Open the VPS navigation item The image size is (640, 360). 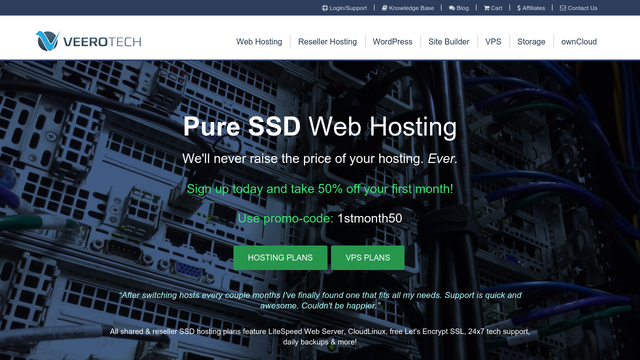(x=493, y=42)
